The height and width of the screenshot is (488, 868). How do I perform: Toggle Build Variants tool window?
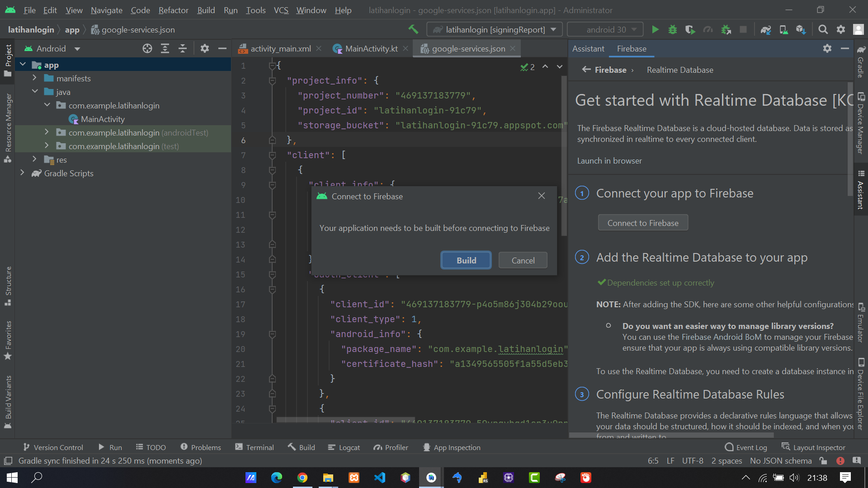(x=8, y=402)
